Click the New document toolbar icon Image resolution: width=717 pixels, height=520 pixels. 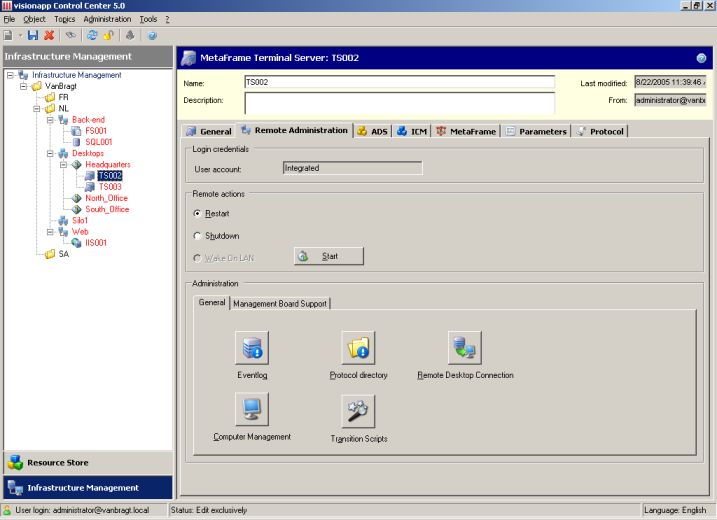(8, 35)
